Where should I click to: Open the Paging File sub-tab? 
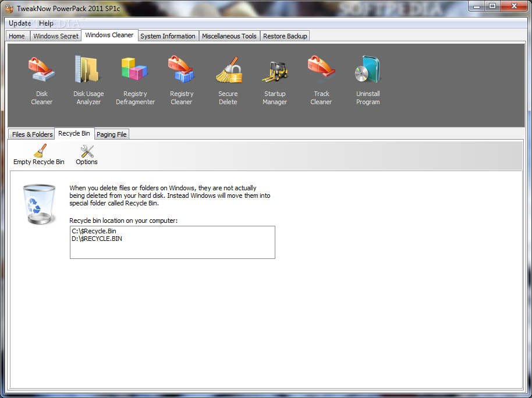[x=111, y=134]
